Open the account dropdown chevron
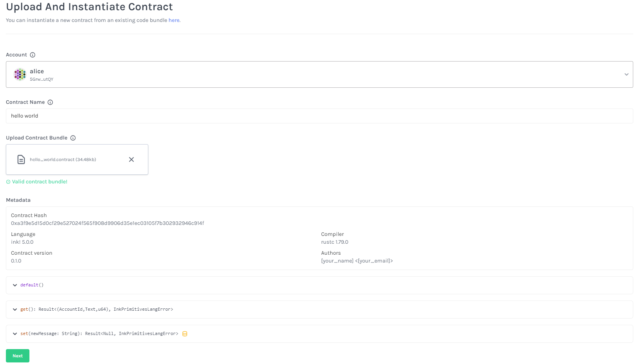Screen dimensions: 636x364 626,74
